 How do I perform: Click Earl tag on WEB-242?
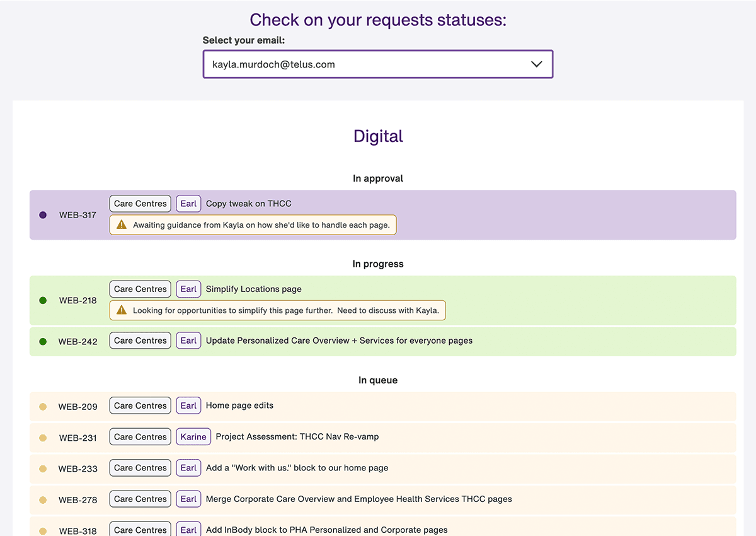188,341
